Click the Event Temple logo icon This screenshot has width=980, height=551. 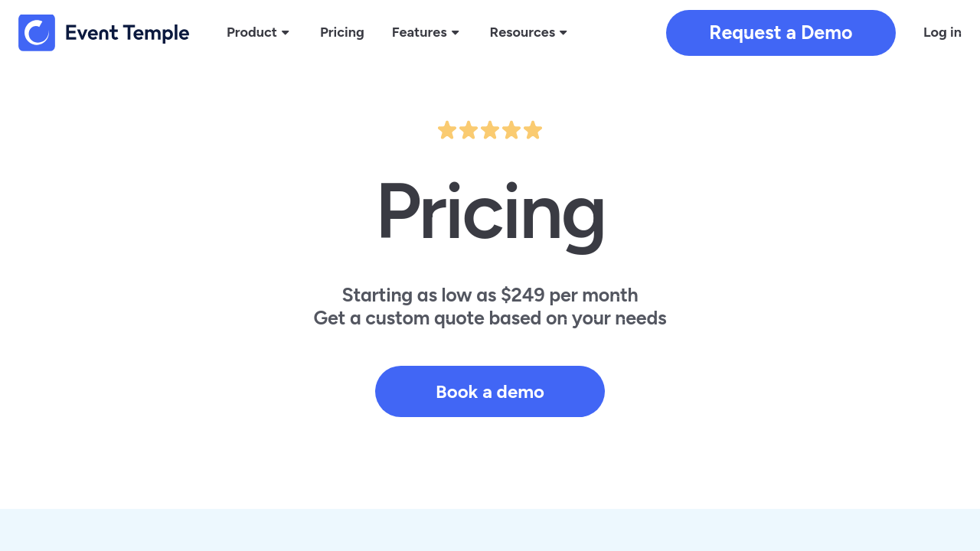[x=37, y=33]
